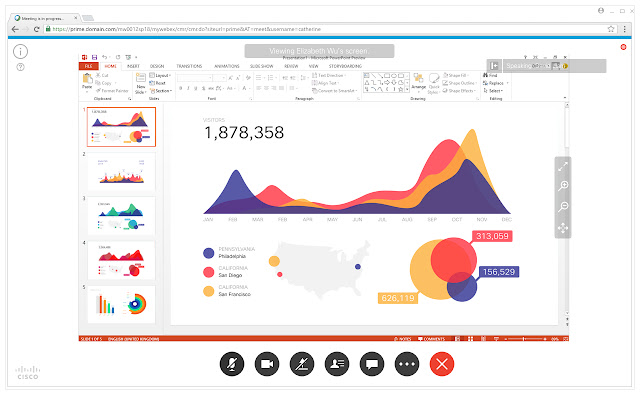The width and height of the screenshot is (640, 400).
Task: Click the browser back arrow
Action: point(15,29)
